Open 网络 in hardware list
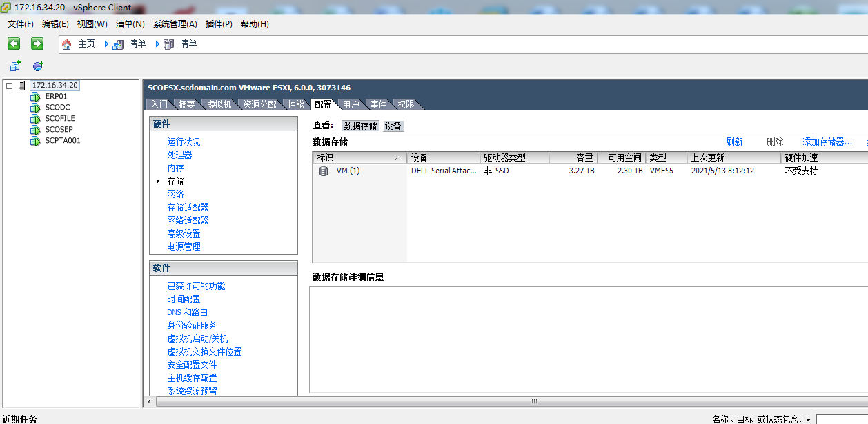This screenshot has height=424, width=868. coord(175,194)
